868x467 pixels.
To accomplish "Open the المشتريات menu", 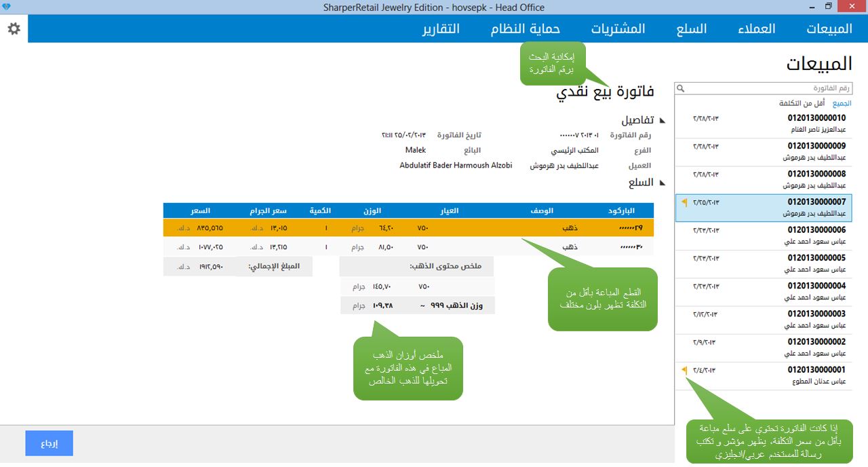I will 618,29.
